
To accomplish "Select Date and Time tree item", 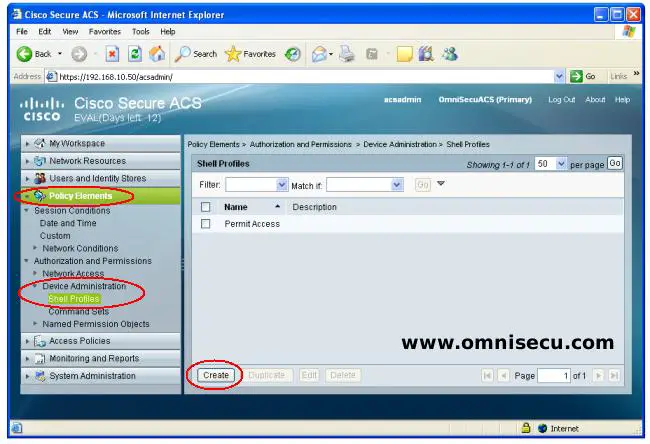I will (x=68, y=223).
